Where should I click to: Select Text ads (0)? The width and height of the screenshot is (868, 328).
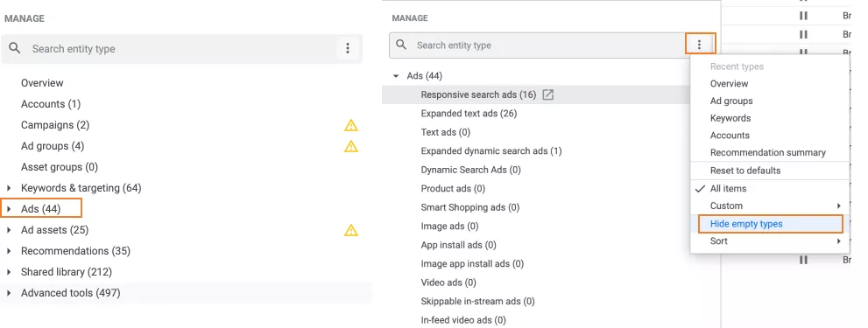pyautogui.click(x=446, y=132)
